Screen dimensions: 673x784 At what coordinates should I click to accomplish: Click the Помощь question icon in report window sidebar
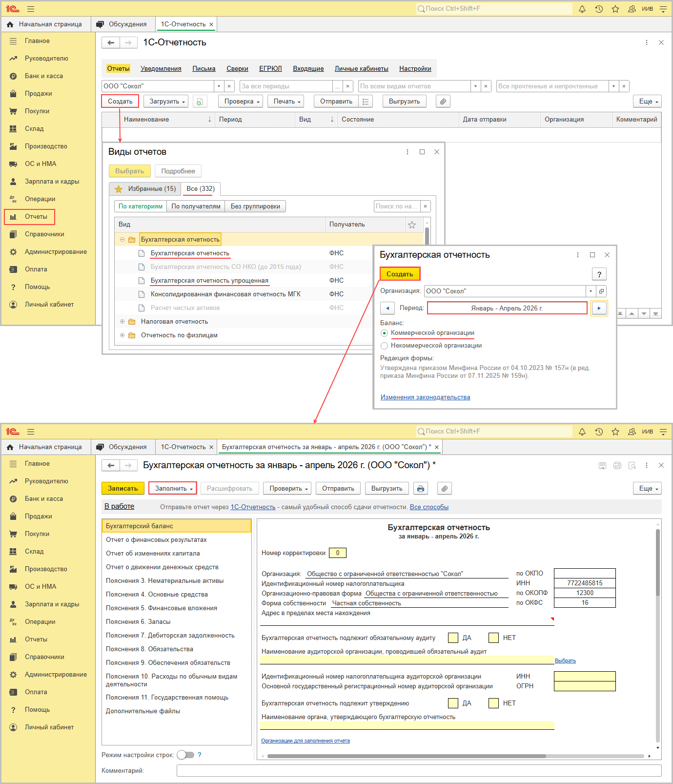(14, 710)
